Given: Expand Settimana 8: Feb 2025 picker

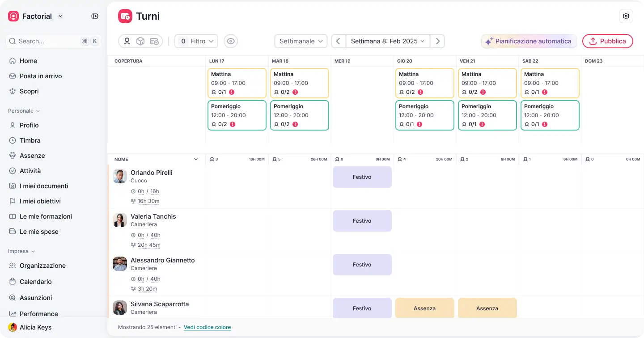Looking at the screenshot, I should click(387, 41).
